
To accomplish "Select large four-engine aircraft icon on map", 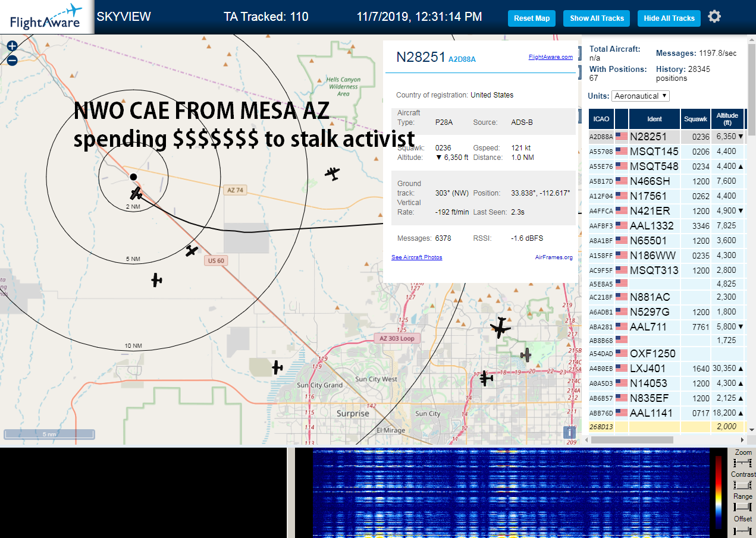I will click(x=500, y=328).
